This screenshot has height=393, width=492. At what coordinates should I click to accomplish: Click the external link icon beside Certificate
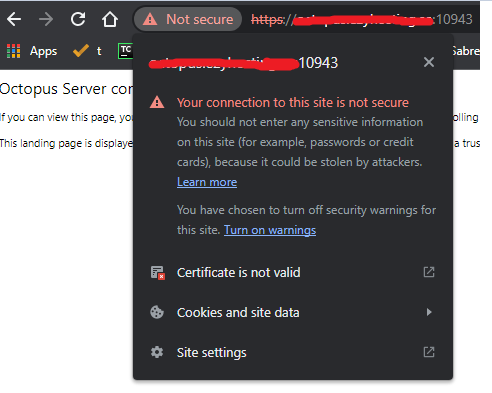(429, 272)
